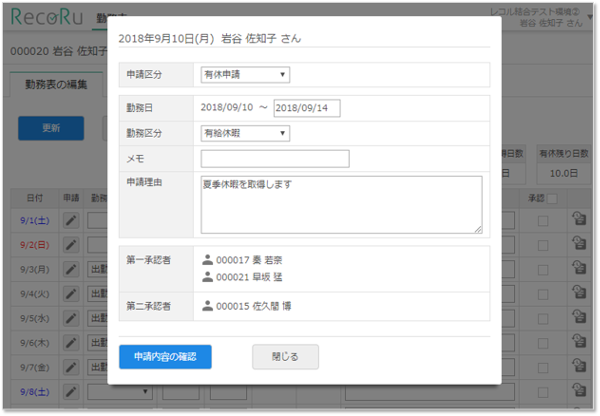Click the history clock icon in 9/8(土) row
The width and height of the screenshot is (600, 416).
tap(579, 390)
